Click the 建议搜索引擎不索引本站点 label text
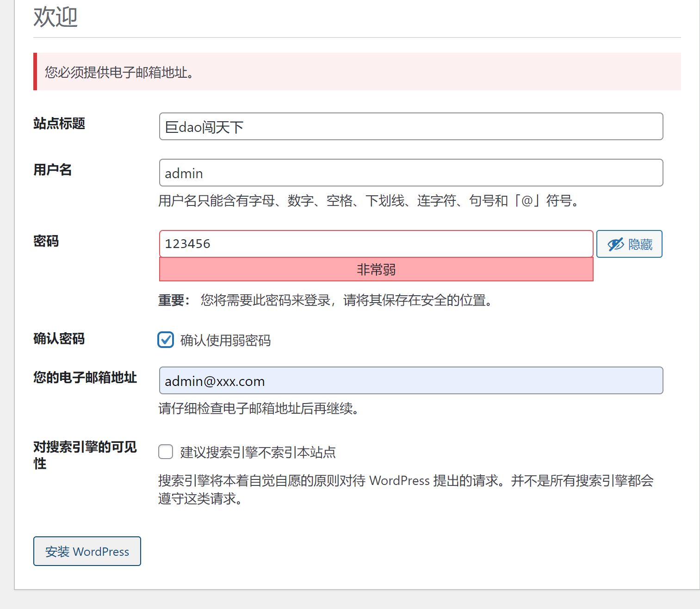 point(258,452)
